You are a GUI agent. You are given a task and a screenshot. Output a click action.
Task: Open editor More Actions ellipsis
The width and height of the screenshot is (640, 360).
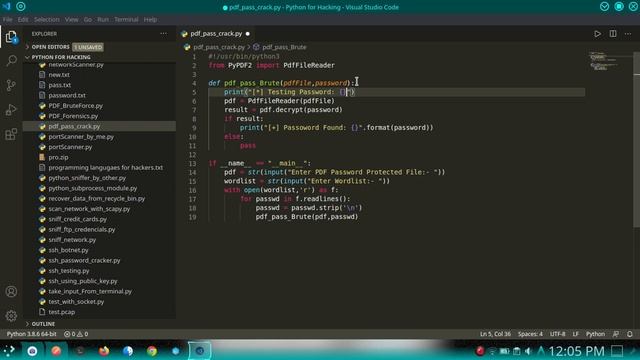pyautogui.click(x=628, y=34)
